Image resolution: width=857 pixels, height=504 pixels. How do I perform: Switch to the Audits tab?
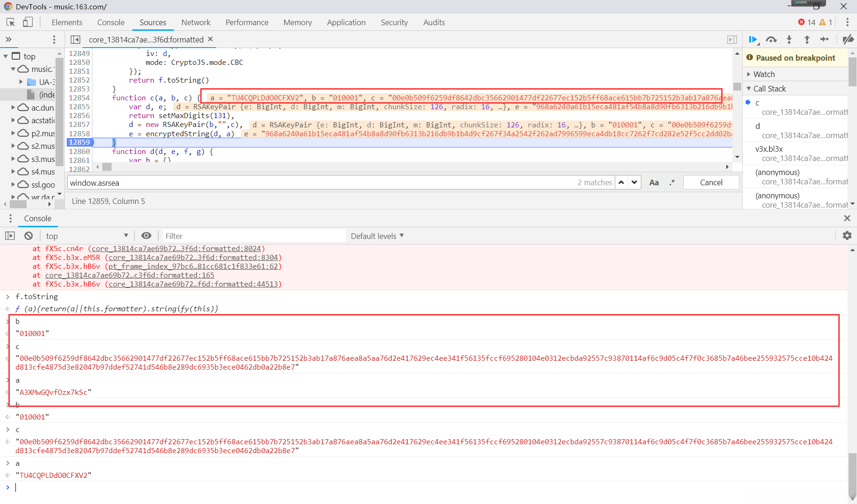434,22
